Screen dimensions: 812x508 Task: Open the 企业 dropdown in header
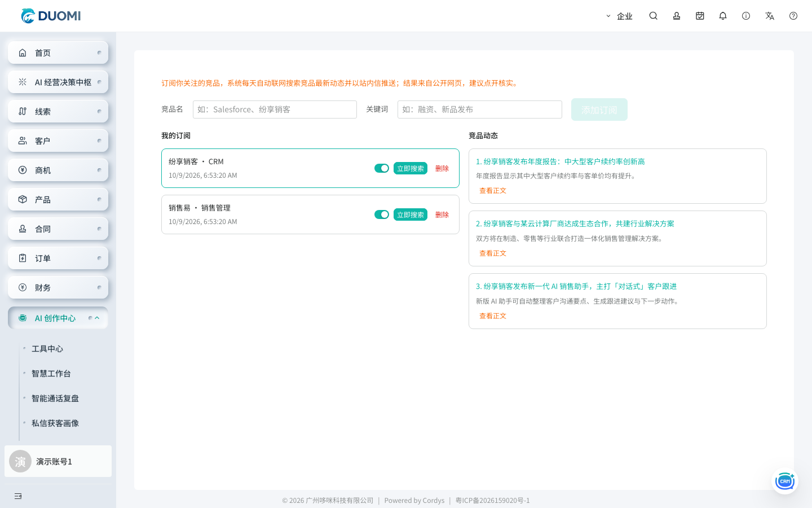619,16
